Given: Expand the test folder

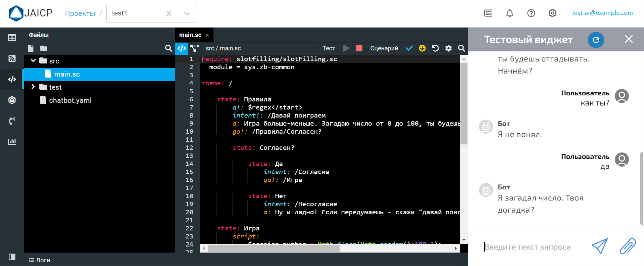Looking at the screenshot, I should (x=33, y=87).
